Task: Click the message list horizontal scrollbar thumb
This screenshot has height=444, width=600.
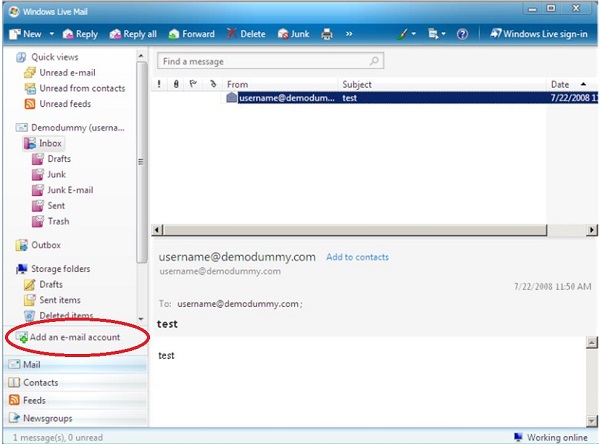Action: pyautogui.click(x=355, y=230)
